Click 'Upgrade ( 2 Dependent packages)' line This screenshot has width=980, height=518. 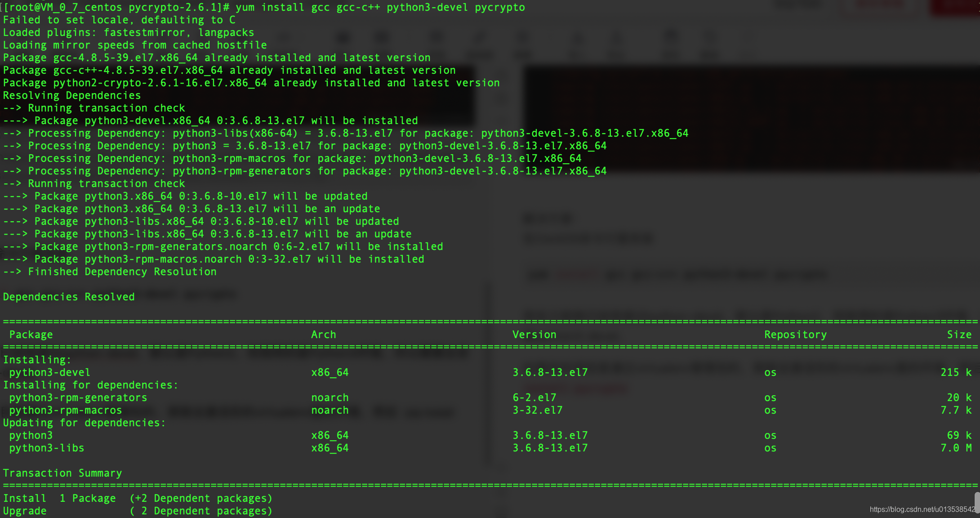[138, 511]
